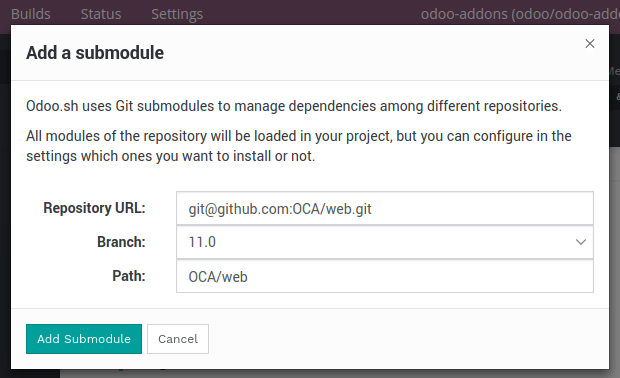Switch to the Builds tab
Image resolution: width=620 pixels, height=378 pixels.
point(31,14)
